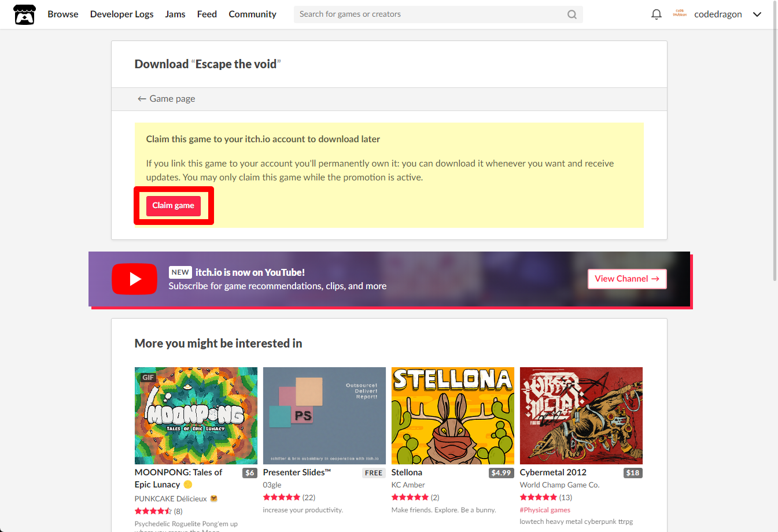
Task: Click the $6 price tag
Action: [250, 473]
